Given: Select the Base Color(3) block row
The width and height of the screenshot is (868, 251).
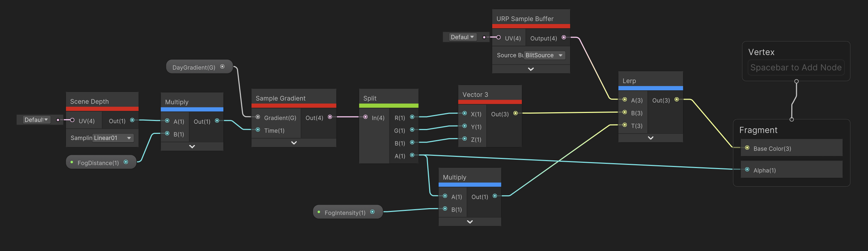Looking at the screenshot, I should click(792, 148).
